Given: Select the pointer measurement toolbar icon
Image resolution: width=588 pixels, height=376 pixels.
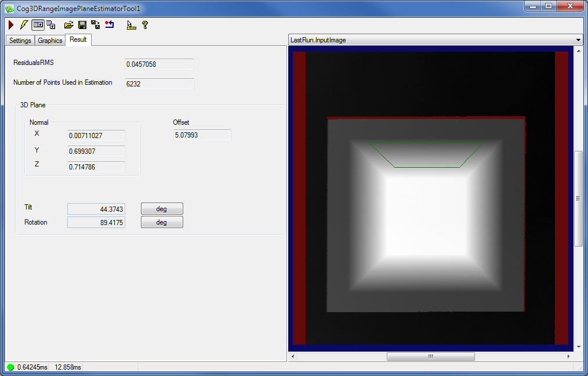Looking at the screenshot, I should (x=130, y=25).
